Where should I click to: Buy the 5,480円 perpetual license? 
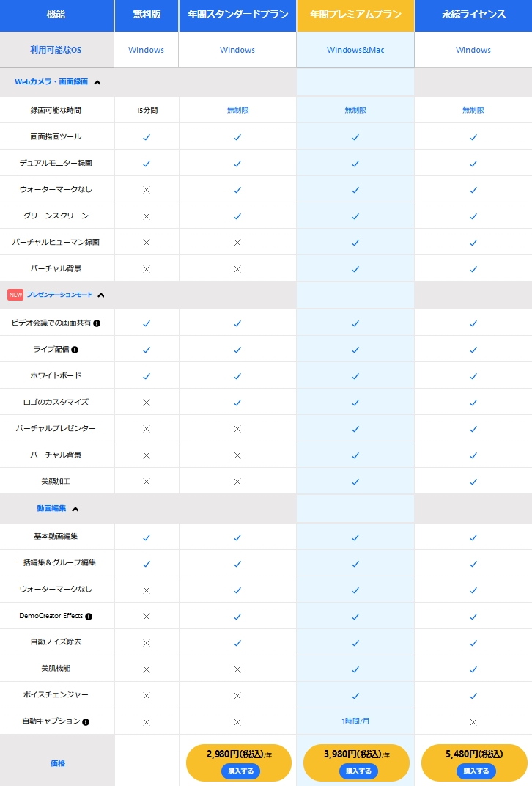click(x=476, y=771)
